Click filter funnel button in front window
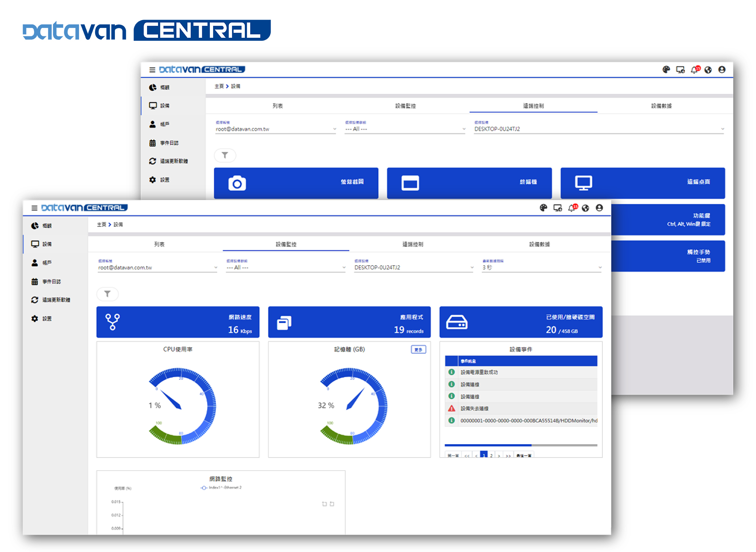 (107, 294)
